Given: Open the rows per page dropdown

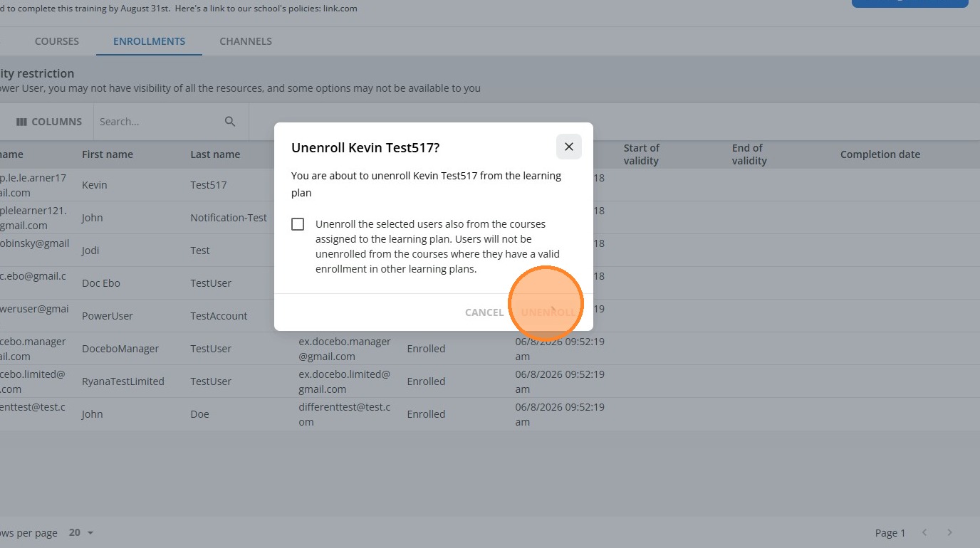Looking at the screenshot, I should tap(82, 532).
